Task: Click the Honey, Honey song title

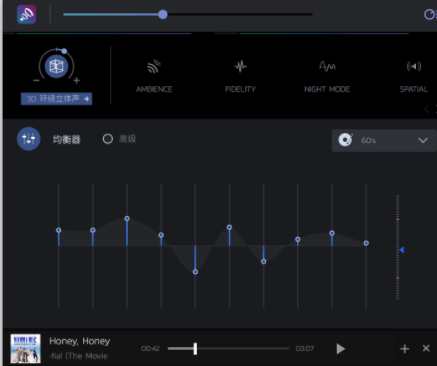Action: point(80,341)
